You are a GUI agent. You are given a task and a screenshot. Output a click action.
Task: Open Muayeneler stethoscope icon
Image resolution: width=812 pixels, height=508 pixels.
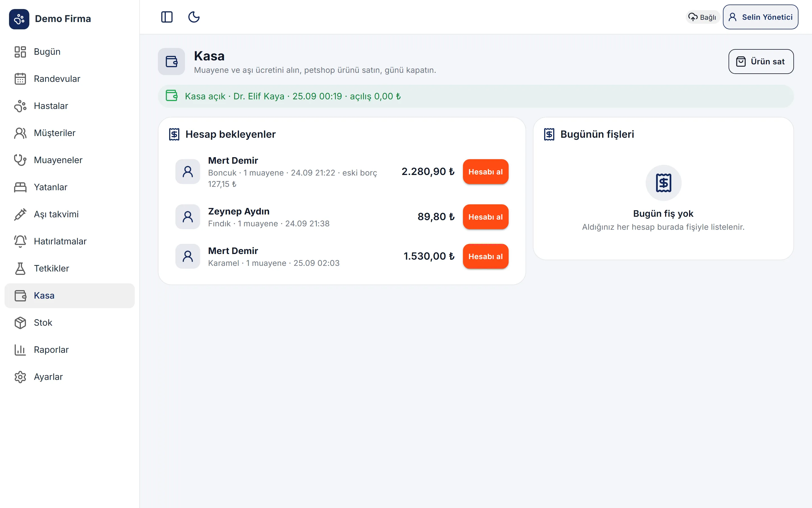click(20, 160)
